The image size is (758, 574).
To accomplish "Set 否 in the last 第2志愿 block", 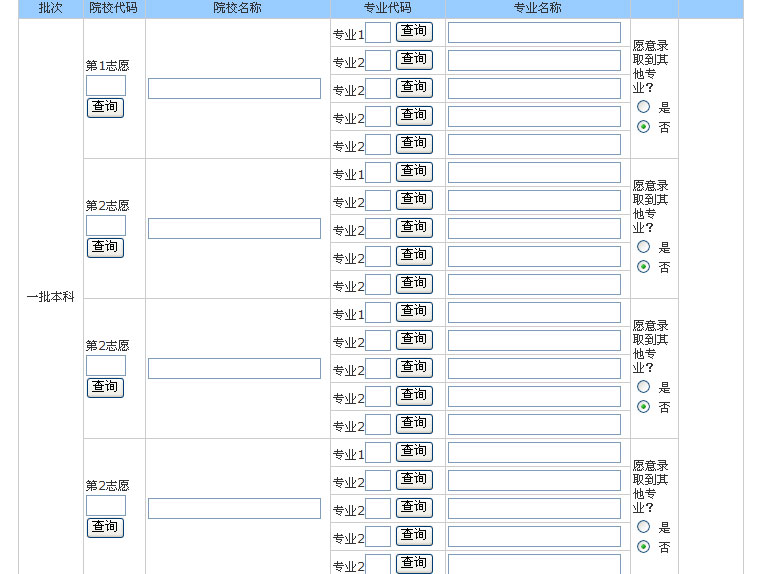I will (x=643, y=546).
